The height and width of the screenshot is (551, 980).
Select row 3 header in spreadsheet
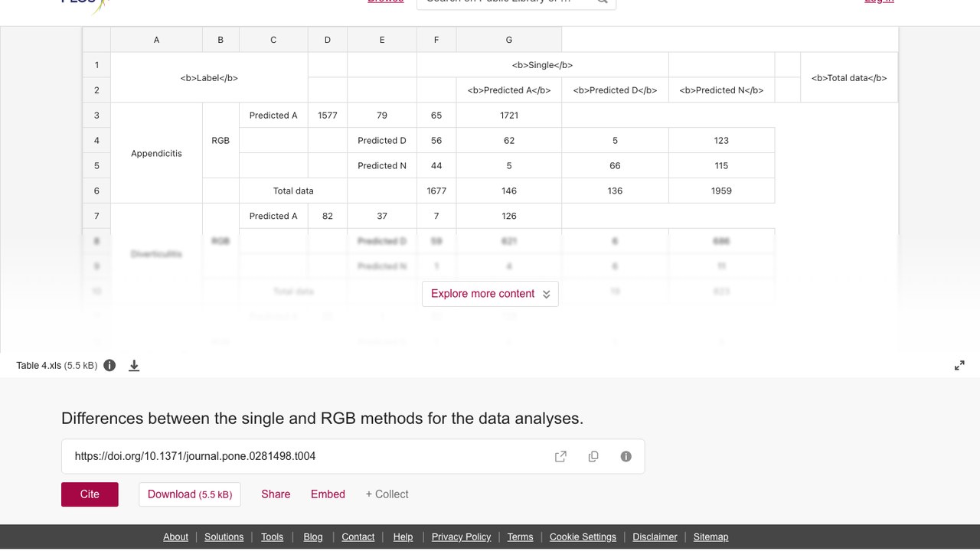pyautogui.click(x=96, y=116)
